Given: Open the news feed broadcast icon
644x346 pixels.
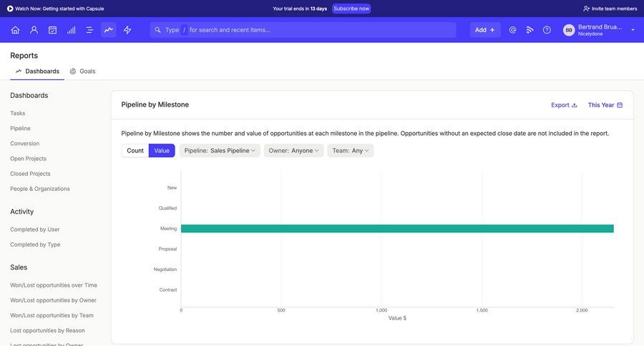Looking at the screenshot, I should (530, 30).
